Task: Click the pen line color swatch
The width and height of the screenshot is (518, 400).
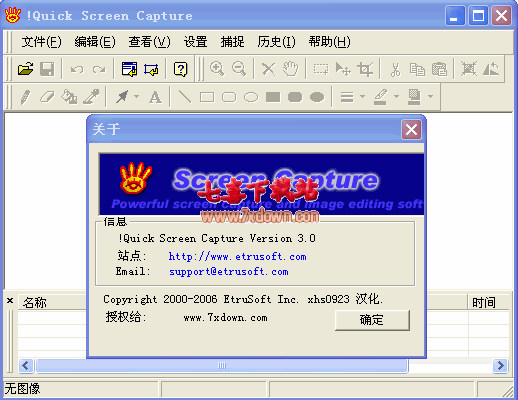Action: pyautogui.click(x=380, y=97)
